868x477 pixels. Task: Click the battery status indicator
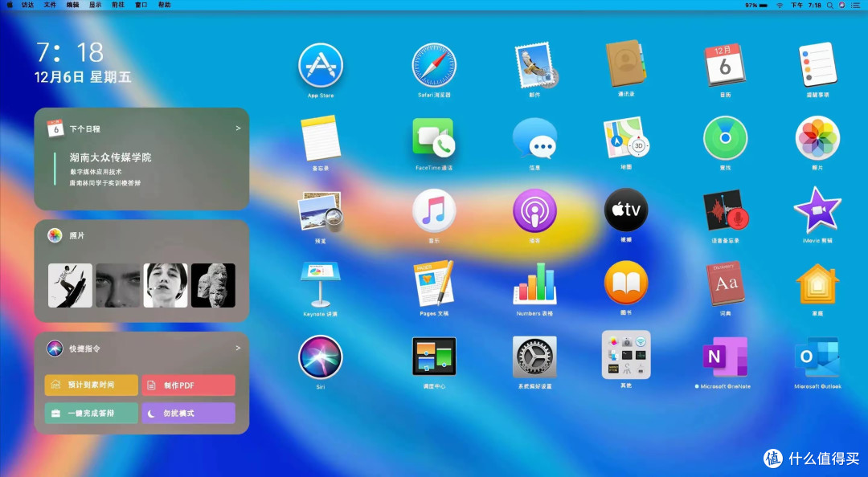click(756, 5)
